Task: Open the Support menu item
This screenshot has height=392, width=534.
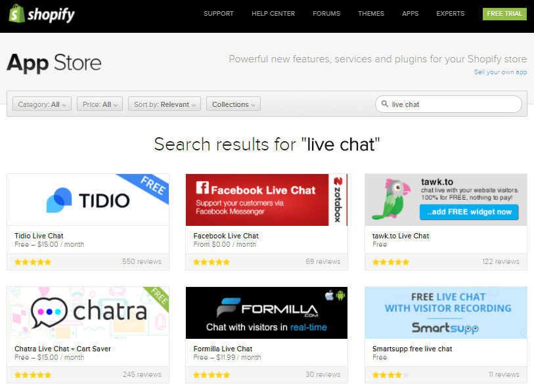Action: point(219,14)
